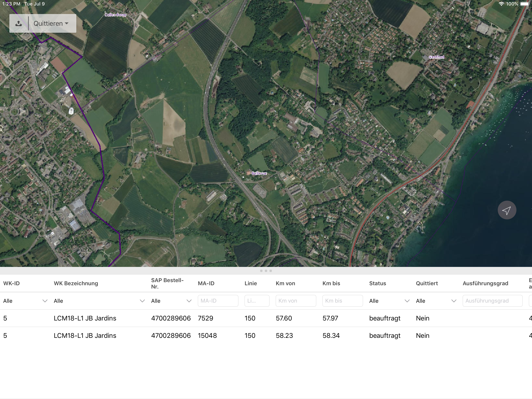The height and width of the screenshot is (399, 532).
Task: Focus the Km von filter field
Action: [296, 301]
